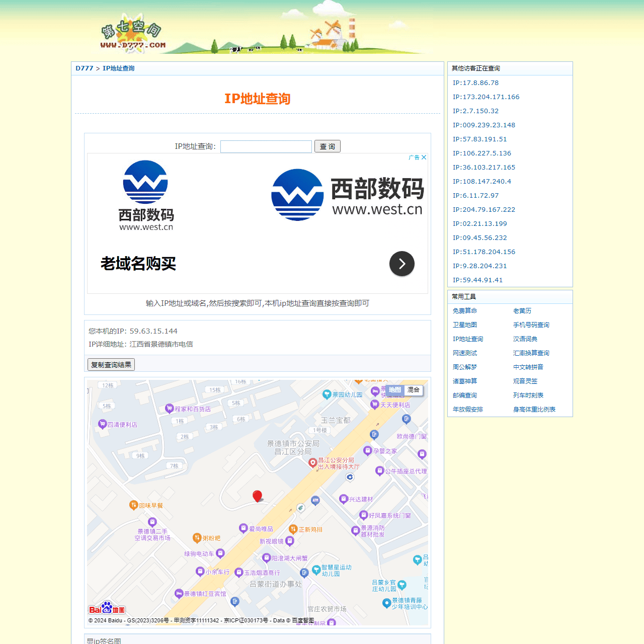
Task: Click the 兴达建材 map marker
Action: point(343,499)
